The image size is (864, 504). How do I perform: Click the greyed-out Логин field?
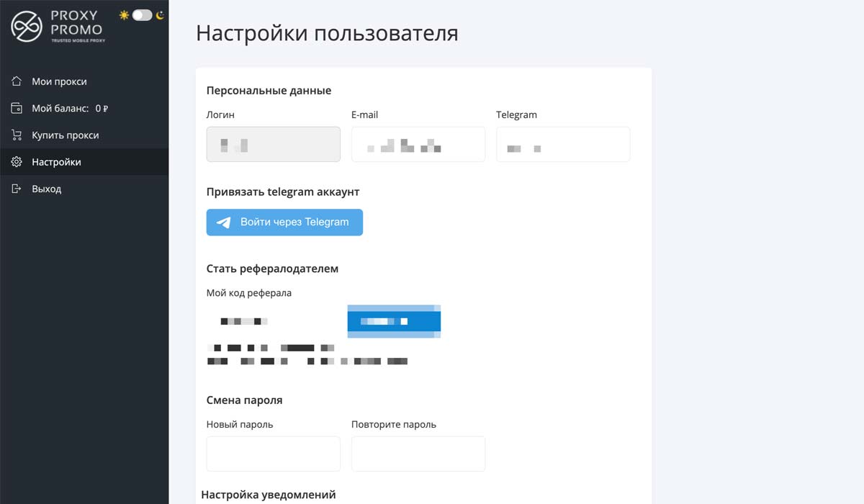click(x=273, y=144)
